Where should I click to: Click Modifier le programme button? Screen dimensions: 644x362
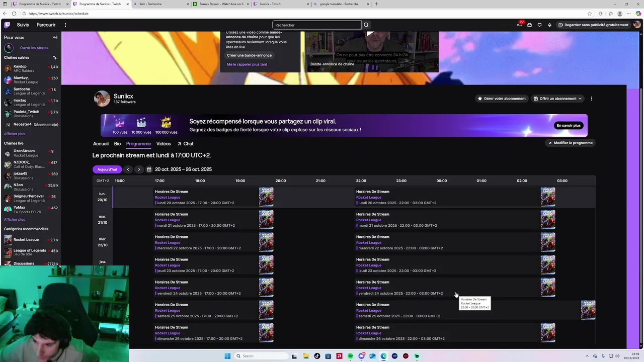[570, 143]
